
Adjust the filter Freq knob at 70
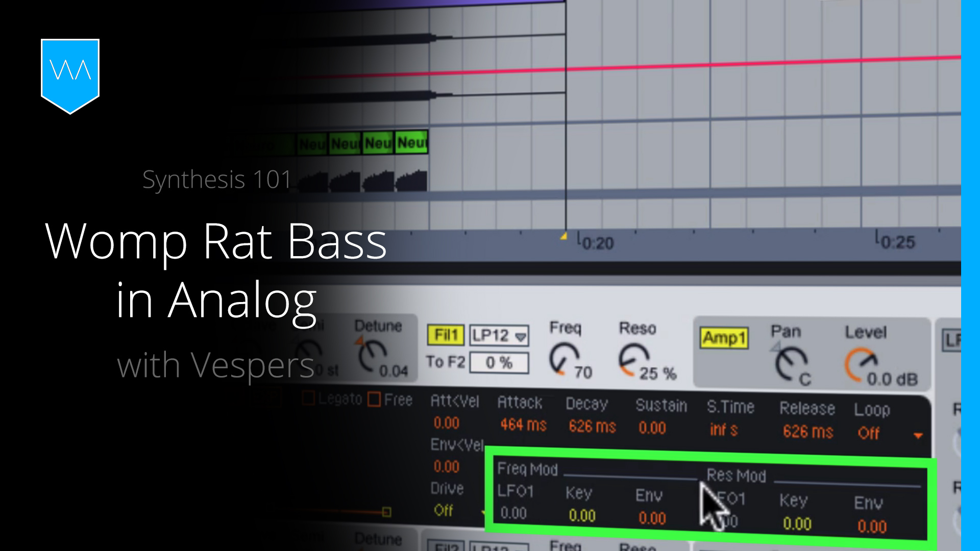564,359
